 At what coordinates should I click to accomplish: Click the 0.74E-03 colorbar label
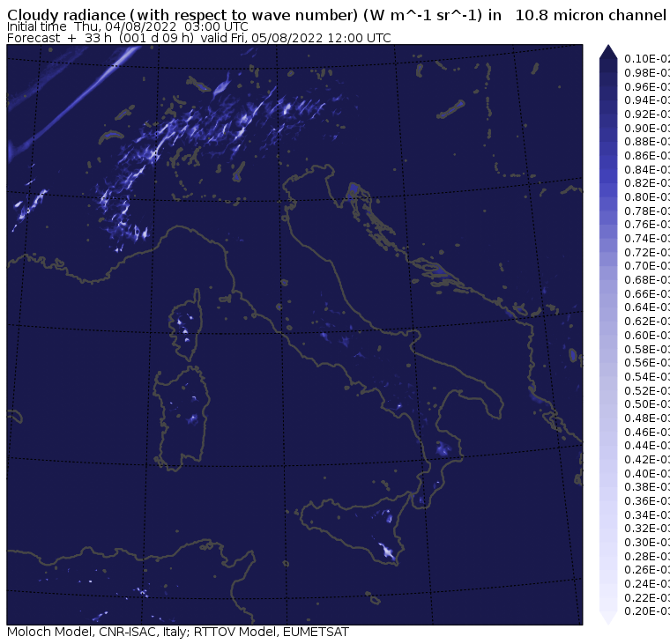click(646, 238)
